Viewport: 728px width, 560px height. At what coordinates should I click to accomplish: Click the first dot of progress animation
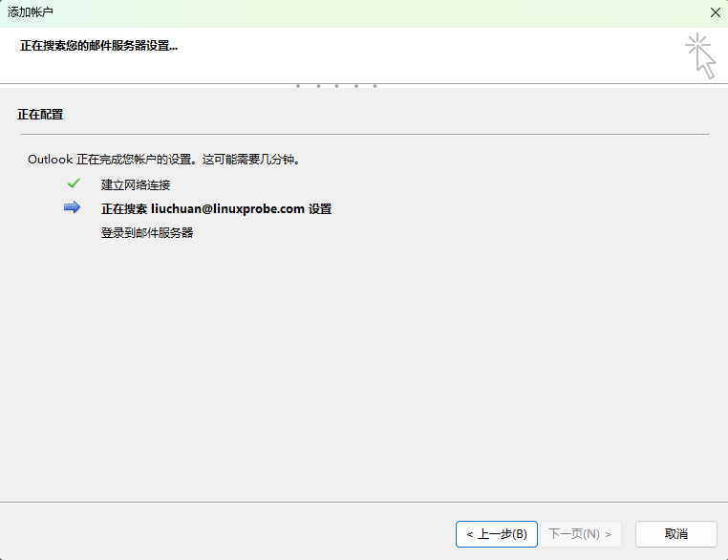[298, 86]
